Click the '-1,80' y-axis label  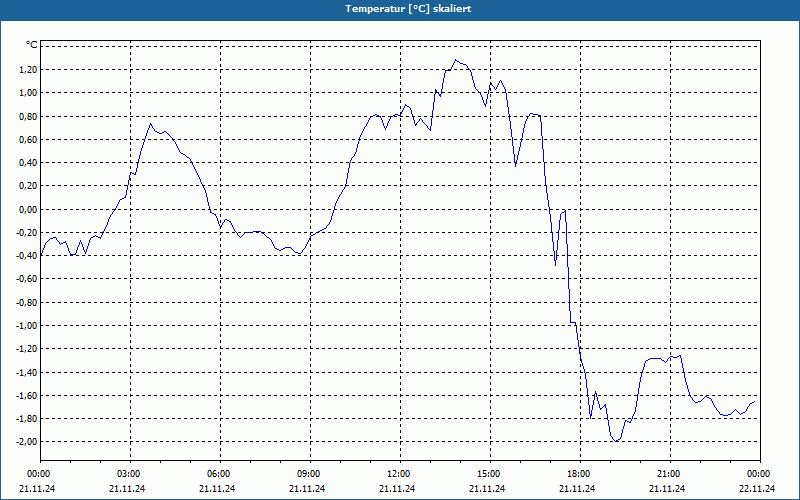[28, 419]
